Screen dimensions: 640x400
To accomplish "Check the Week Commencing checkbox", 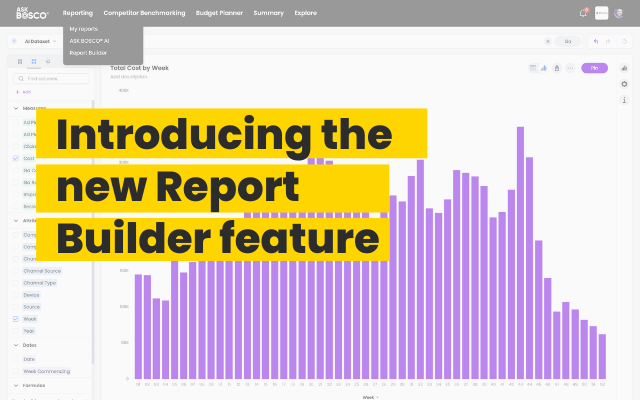I will pyautogui.click(x=16, y=371).
